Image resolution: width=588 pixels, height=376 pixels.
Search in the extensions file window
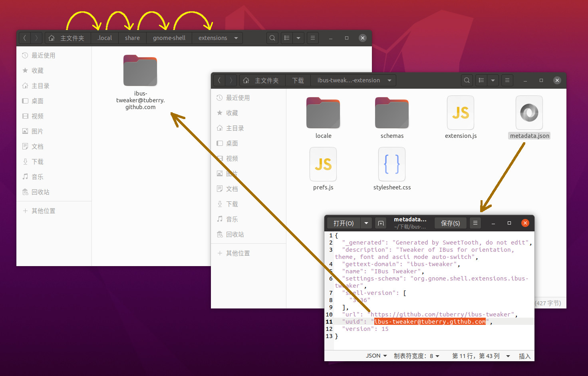[272, 38]
